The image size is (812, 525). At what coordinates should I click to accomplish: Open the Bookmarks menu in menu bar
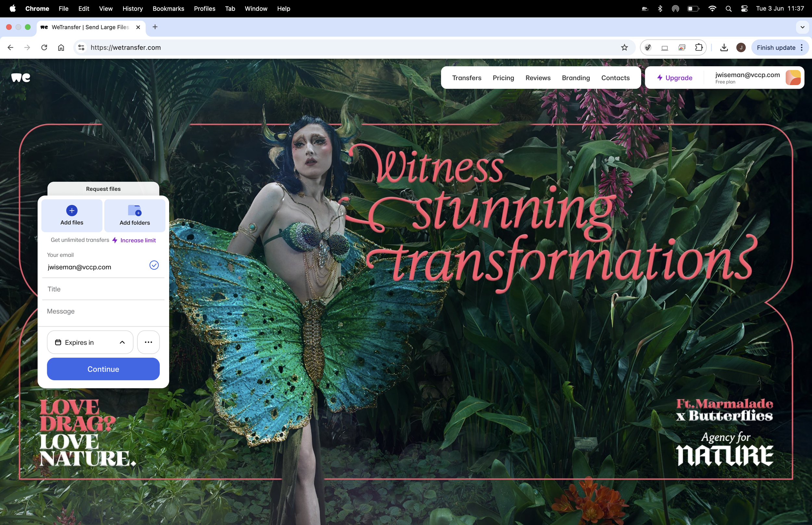(168, 8)
